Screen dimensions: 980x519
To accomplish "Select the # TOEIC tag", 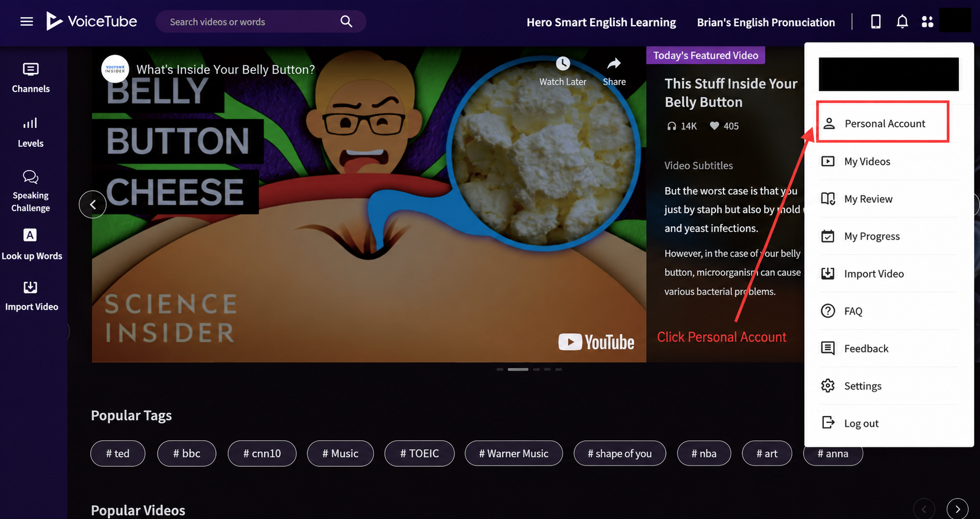I will pos(419,454).
